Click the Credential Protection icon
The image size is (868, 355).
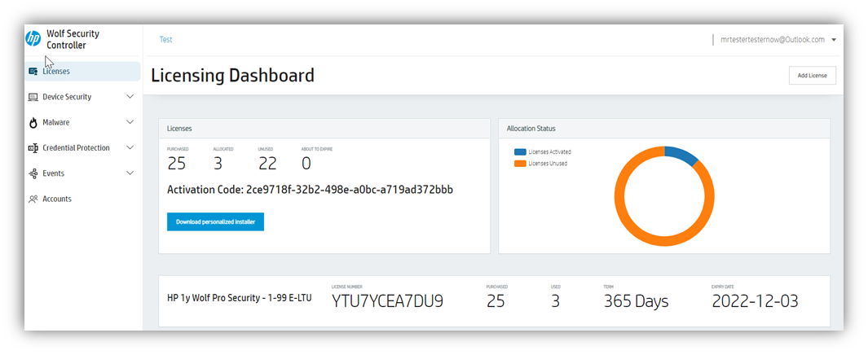(33, 148)
